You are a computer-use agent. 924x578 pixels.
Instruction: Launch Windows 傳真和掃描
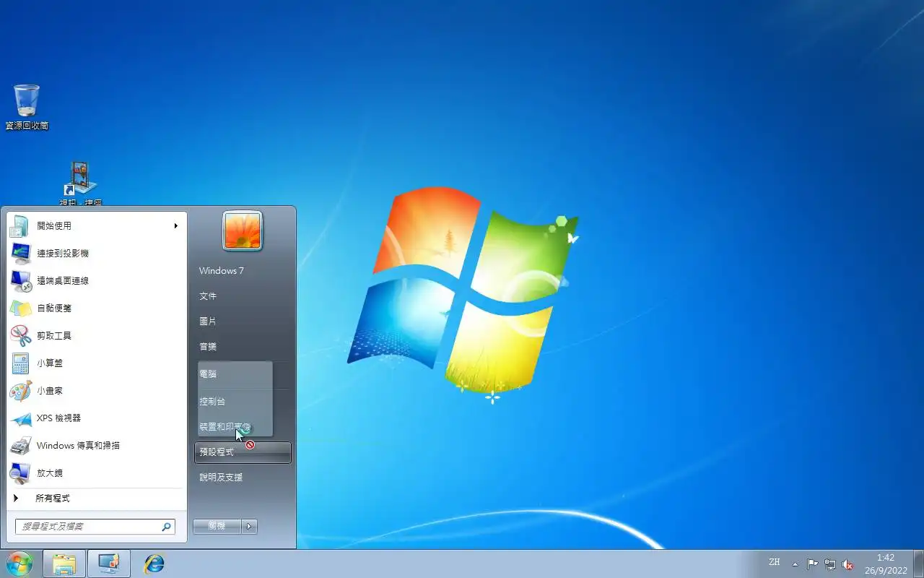coord(97,445)
